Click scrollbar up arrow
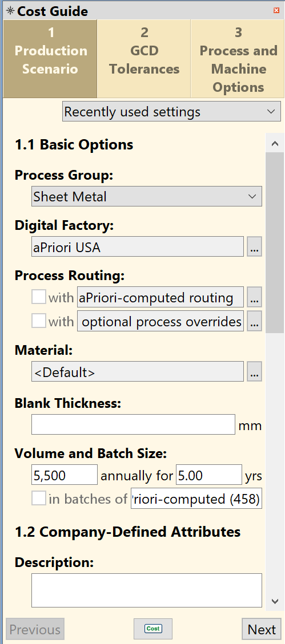Screen dimensions: 285x644 click(275, 144)
